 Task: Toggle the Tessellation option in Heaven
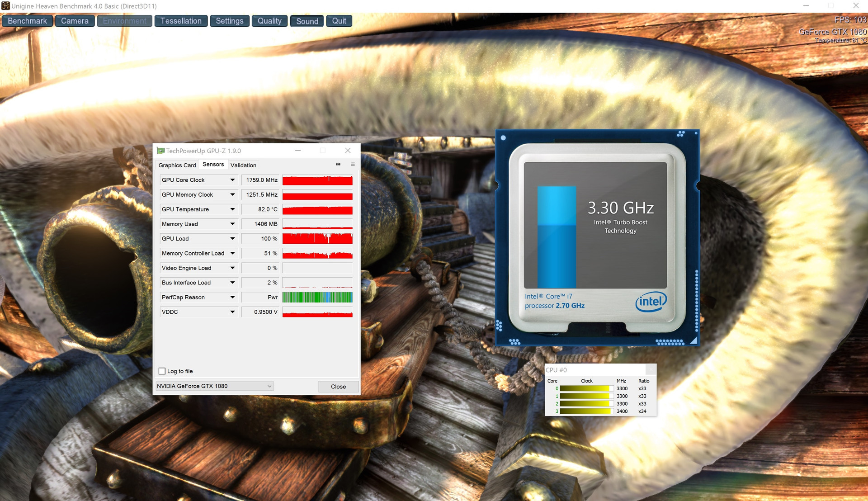(x=181, y=21)
